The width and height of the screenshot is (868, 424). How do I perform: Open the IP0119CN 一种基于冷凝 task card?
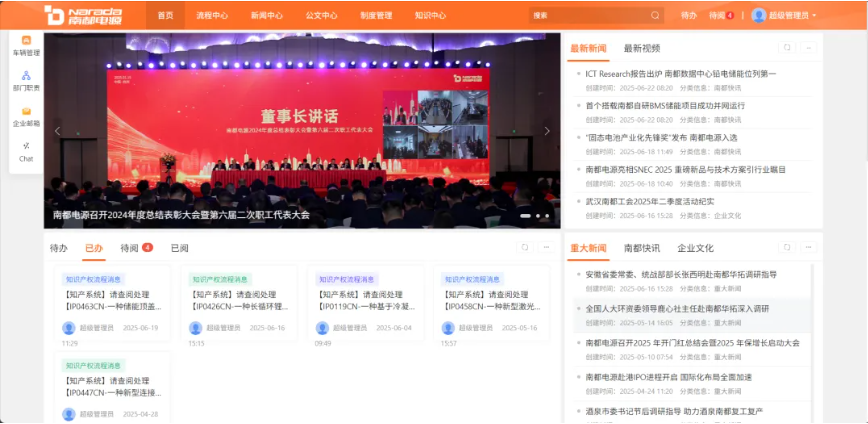click(366, 303)
